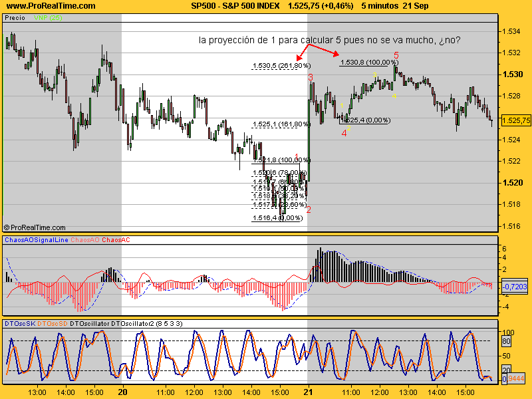Click the '© ProRealTime.com' copyright text
Screen dimensions: 532x399
pyautogui.click(x=35, y=227)
